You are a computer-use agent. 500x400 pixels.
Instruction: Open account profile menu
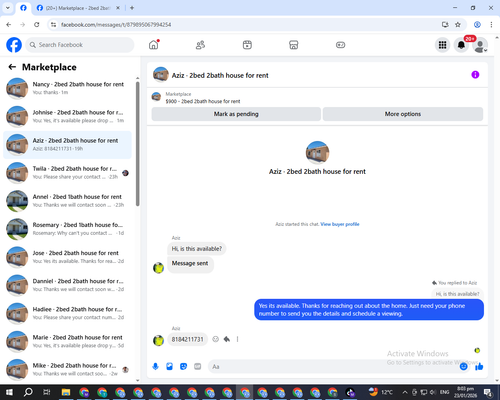(x=480, y=45)
